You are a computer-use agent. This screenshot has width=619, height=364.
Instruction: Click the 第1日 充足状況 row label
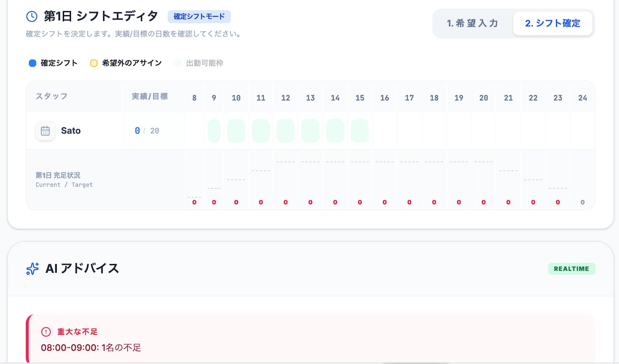tap(58, 175)
